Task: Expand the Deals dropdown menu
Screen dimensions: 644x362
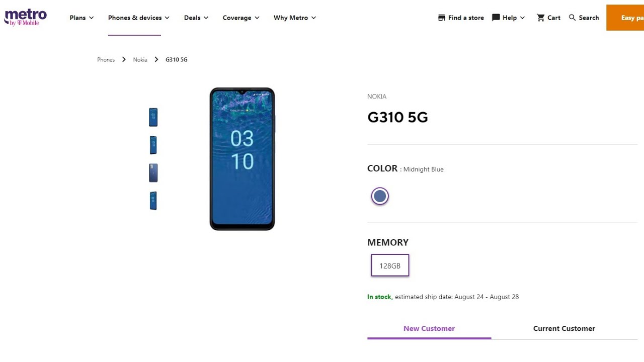Action: pyautogui.click(x=196, y=18)
